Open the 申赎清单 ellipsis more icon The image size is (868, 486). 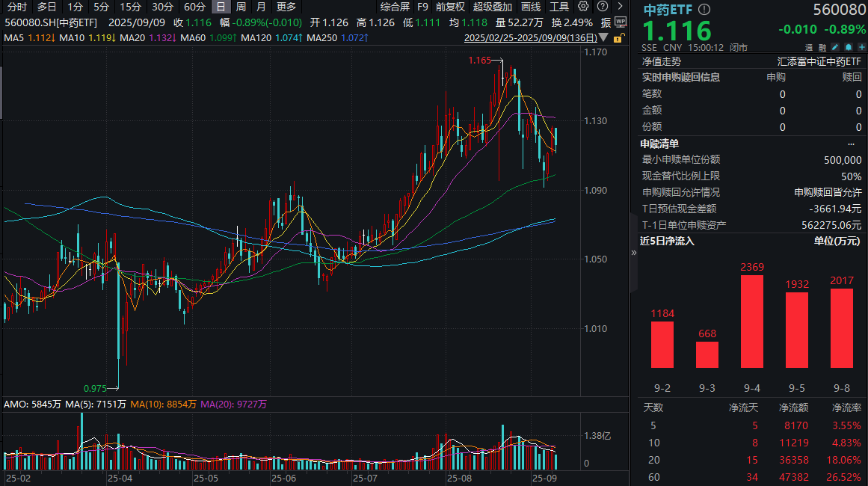[x=851, y=144]
